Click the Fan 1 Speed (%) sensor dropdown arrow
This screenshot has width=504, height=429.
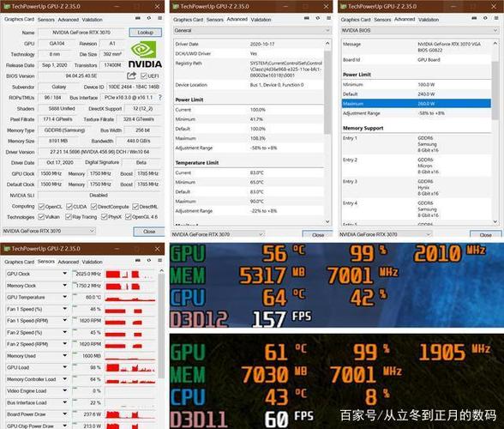(x=64, y=309)
